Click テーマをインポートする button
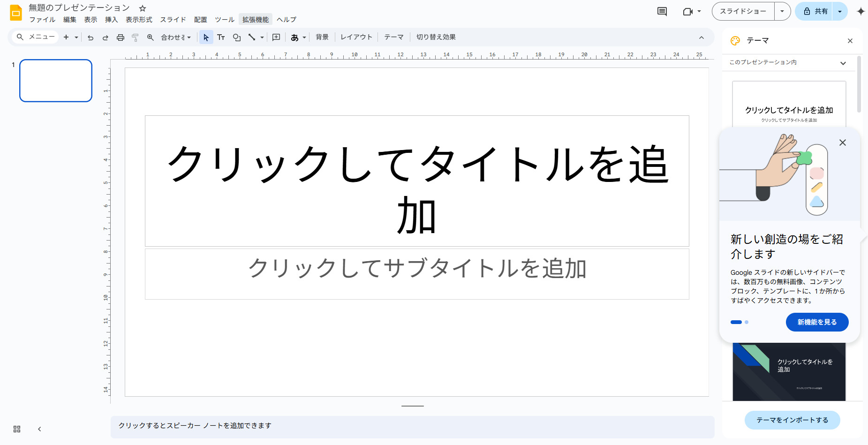Image resolution: width=868 pixels, height=445 pixels. [x=792, y=420]
